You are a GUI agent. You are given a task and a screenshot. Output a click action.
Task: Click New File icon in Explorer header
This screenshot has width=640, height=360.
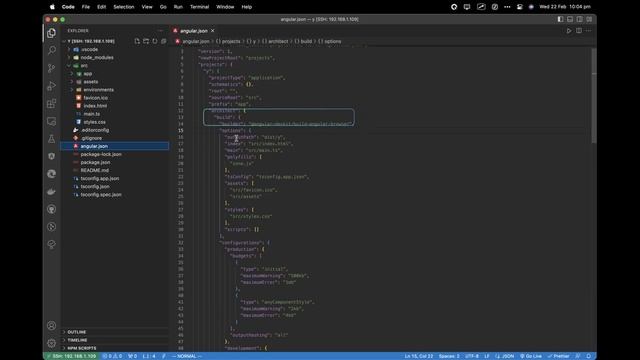click(137, 41)
